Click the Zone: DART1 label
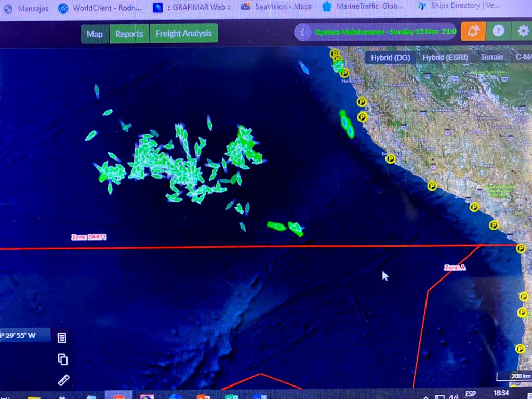Screen dimensions: 532x399 [89, 237]
